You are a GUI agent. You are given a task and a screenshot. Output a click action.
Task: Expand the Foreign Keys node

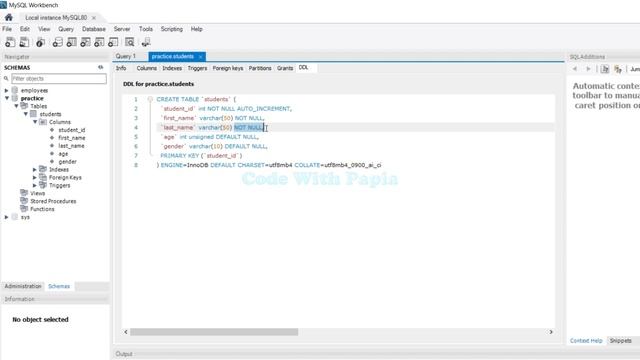35,178
